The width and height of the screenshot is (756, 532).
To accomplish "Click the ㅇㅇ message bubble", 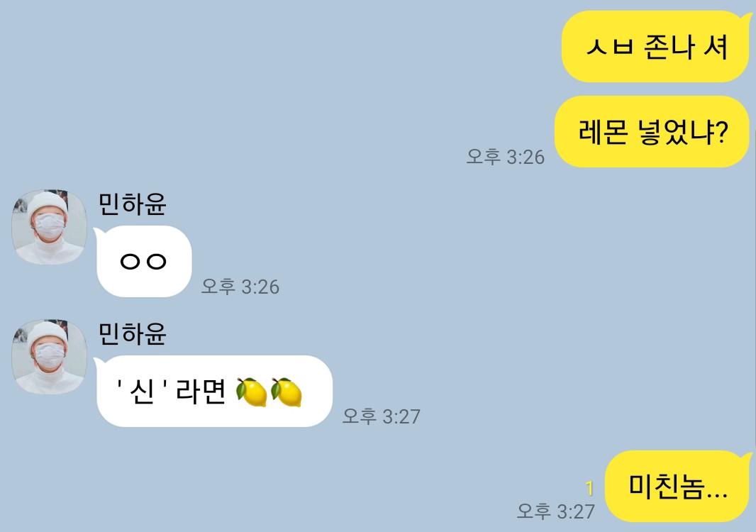I will coord(144,261).
